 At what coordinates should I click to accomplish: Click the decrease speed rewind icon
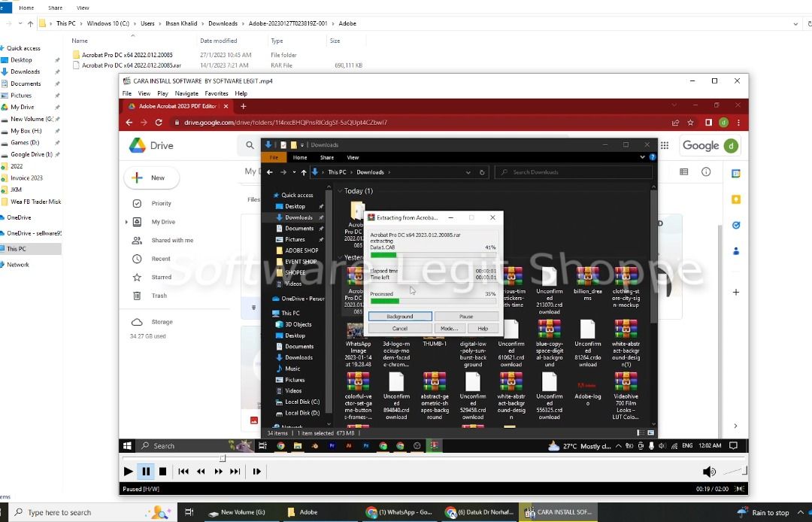click(x=201, y=472)
